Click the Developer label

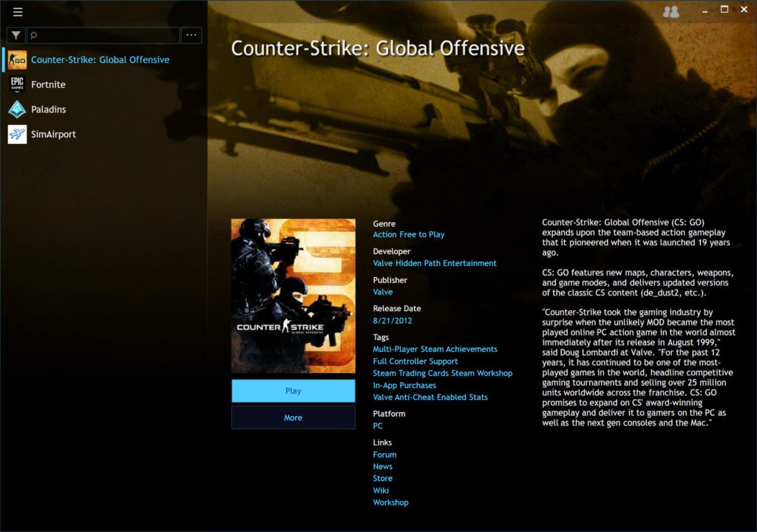[392, 251]
